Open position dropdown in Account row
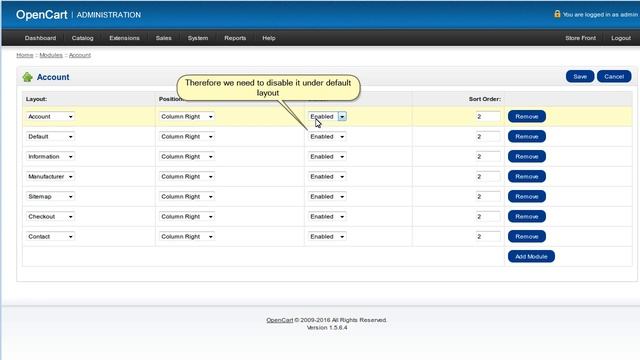This screenshot has width=640, height=360. (187, 116)
